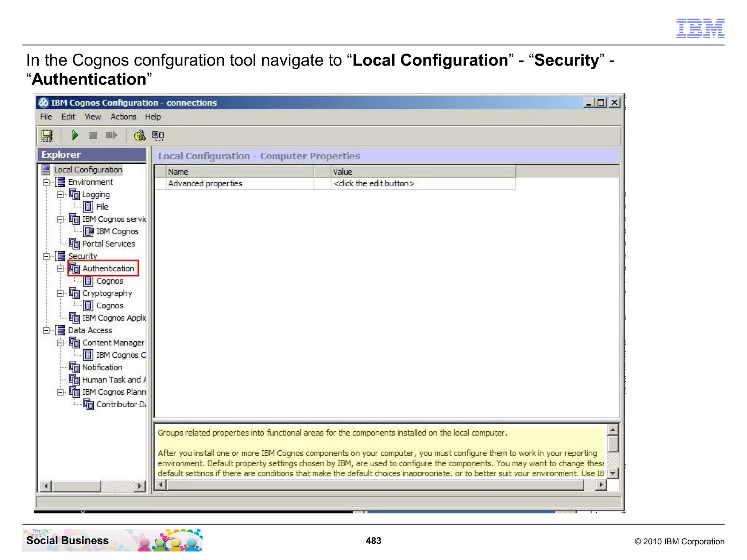This screenshot has width=747, height=560.
Task: Click the IBM Cognos Planning node icon
Action: [x=74, y=392]
